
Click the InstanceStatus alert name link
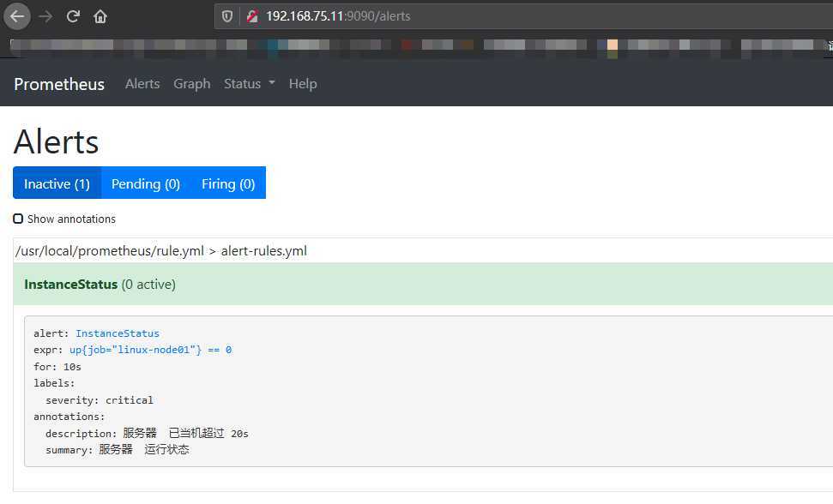click(118, 333)
